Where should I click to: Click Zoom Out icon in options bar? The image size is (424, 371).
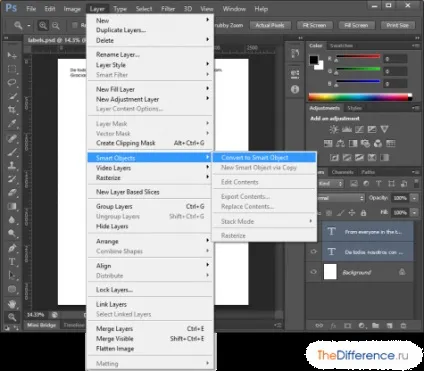click(56, 25)
